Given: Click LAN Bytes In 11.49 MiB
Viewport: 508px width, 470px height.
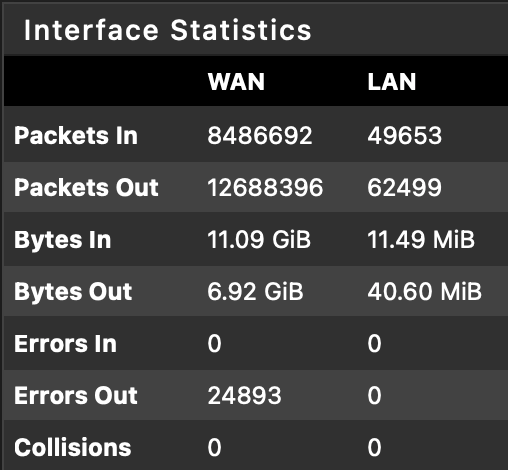Looking at the screenshot, I should coord(421,240).
